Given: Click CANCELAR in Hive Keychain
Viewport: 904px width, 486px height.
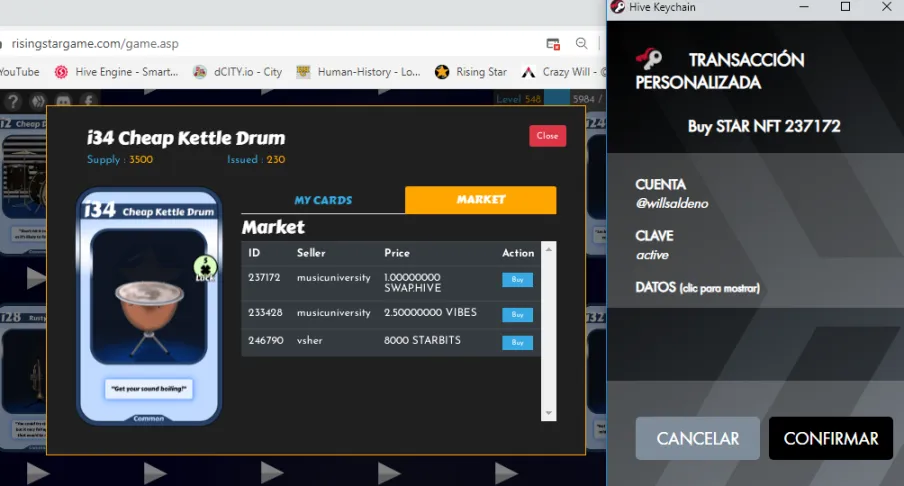Looking at the screenshot, I should pos(697,439).
